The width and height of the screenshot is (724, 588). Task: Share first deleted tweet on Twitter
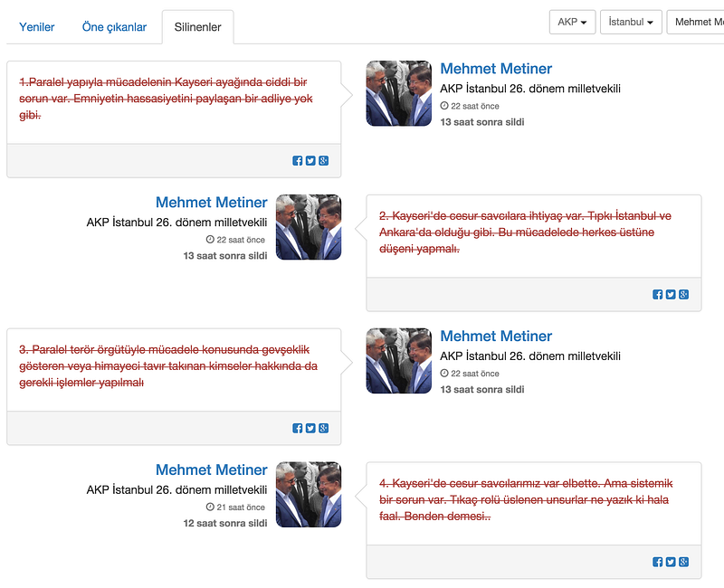(310, 161)
